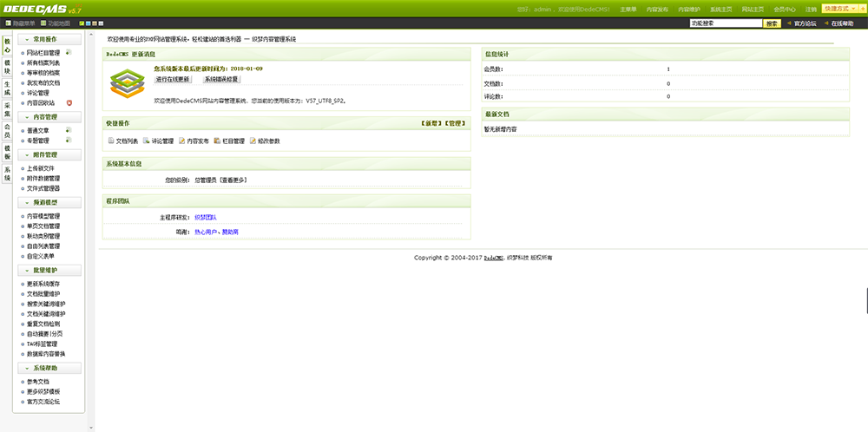Collapse the 频道模型 menu section
Screen dimensions: 868x432
[49, 202]
